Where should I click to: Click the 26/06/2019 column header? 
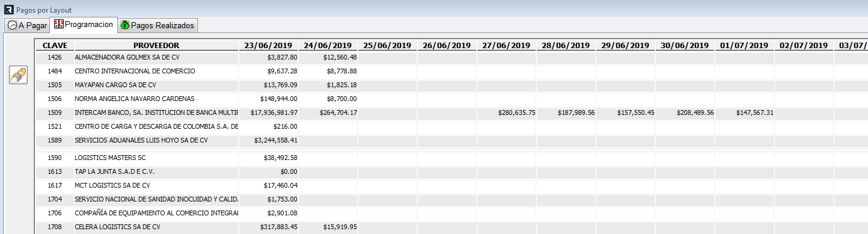tap(447, 46)
